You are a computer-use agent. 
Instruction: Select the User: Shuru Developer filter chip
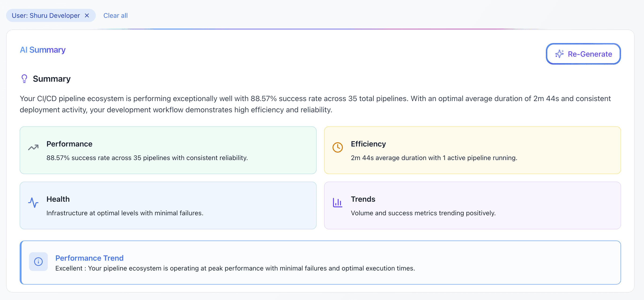pos(46,15)
